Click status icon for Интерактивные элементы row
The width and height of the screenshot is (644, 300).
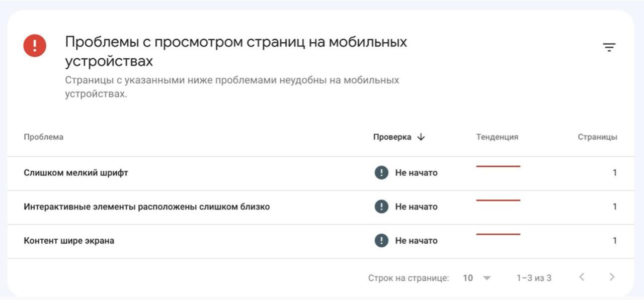coord(381,207)
